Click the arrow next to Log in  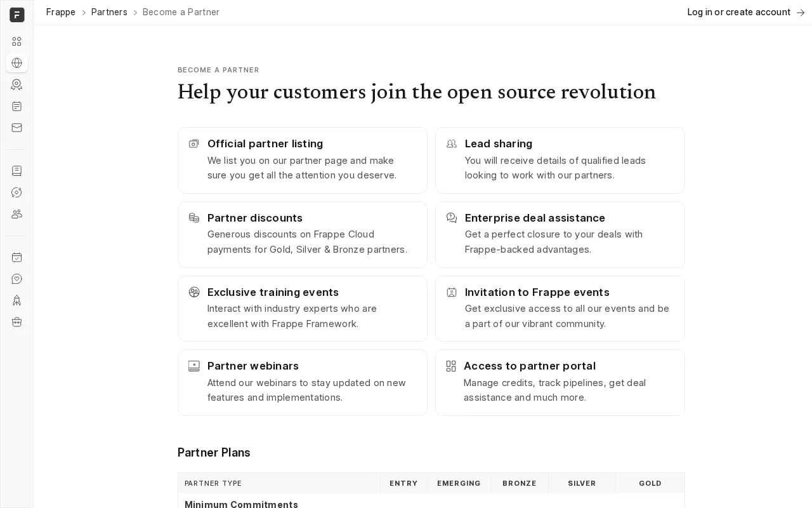(x=801, y=12)
